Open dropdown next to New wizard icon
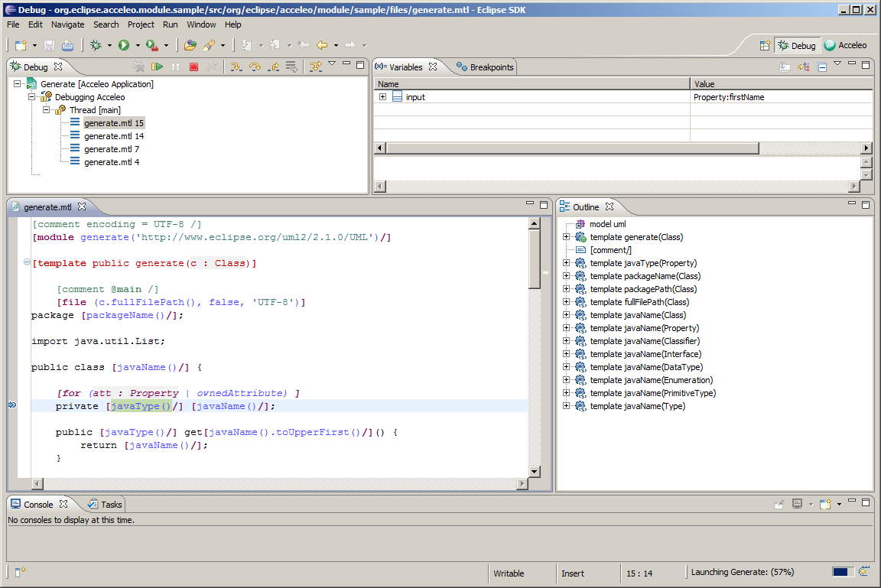 coord(34,45)
